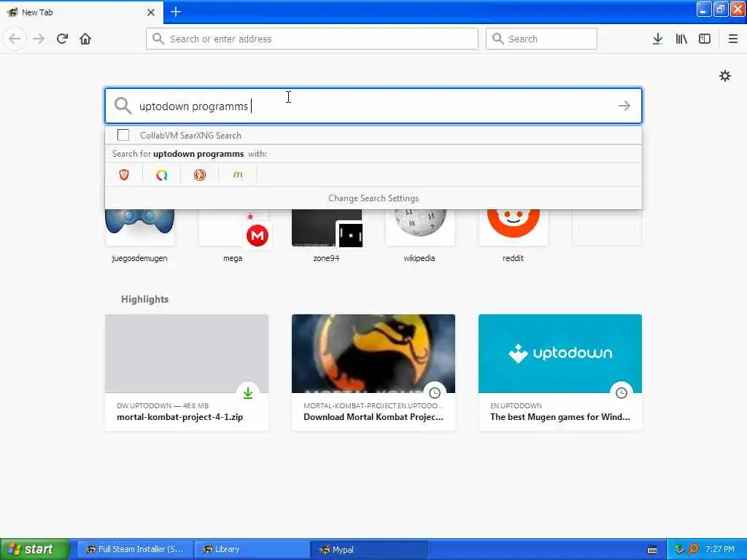Click the magnifier tray icon
The width and height of the screenshot is (747, 560).
click(693, 549)
